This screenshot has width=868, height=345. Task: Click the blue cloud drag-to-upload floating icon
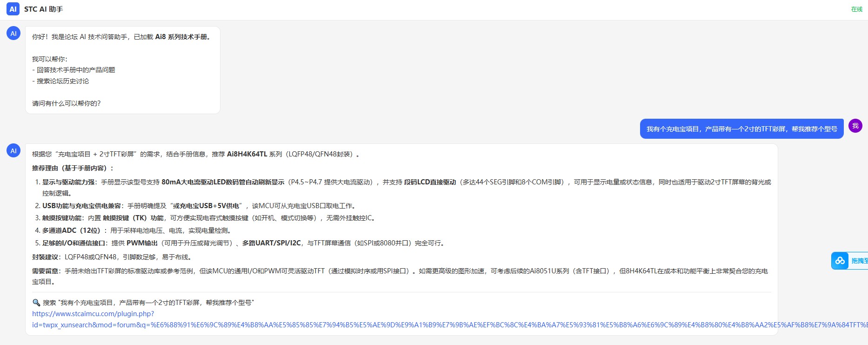tap(840, 261)
